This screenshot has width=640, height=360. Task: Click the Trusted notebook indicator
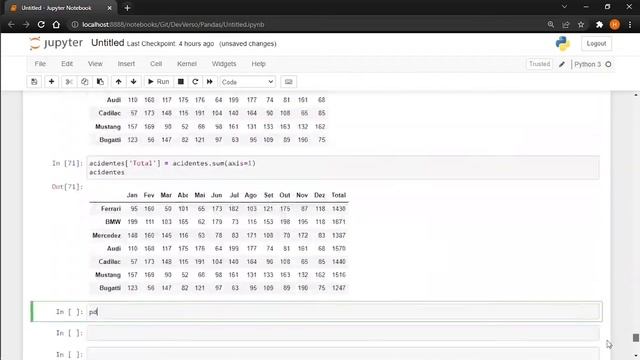[540, 64]
